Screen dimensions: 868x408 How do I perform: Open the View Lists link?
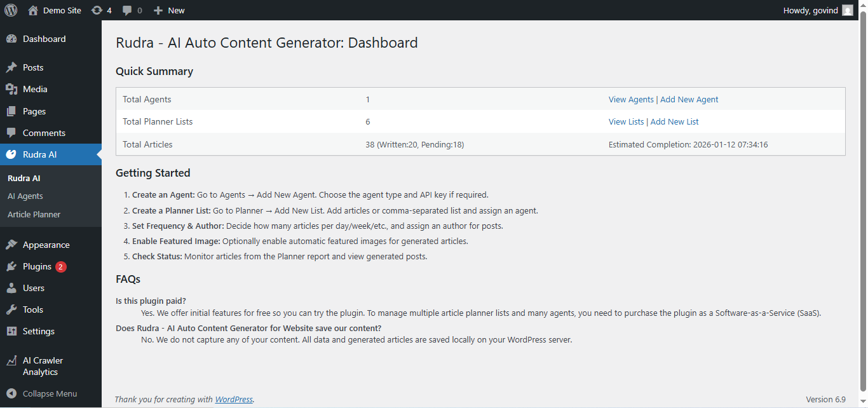pos(626,121)
